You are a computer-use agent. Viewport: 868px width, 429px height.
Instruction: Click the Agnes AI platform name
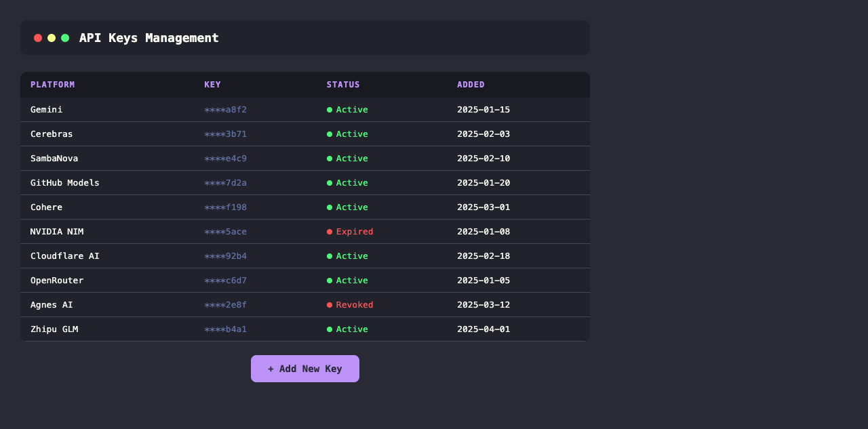click(x=52, y=305)
